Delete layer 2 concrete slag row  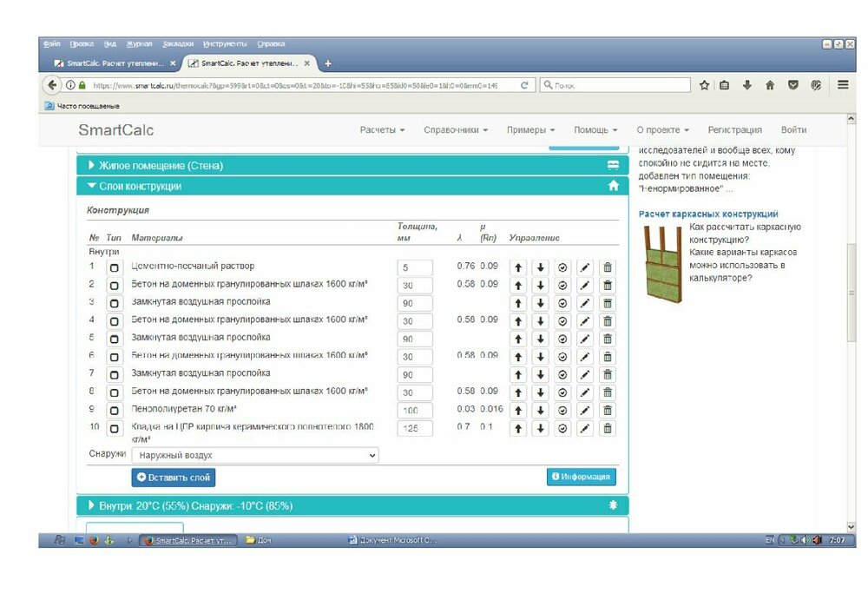click(x=608, y=286)
